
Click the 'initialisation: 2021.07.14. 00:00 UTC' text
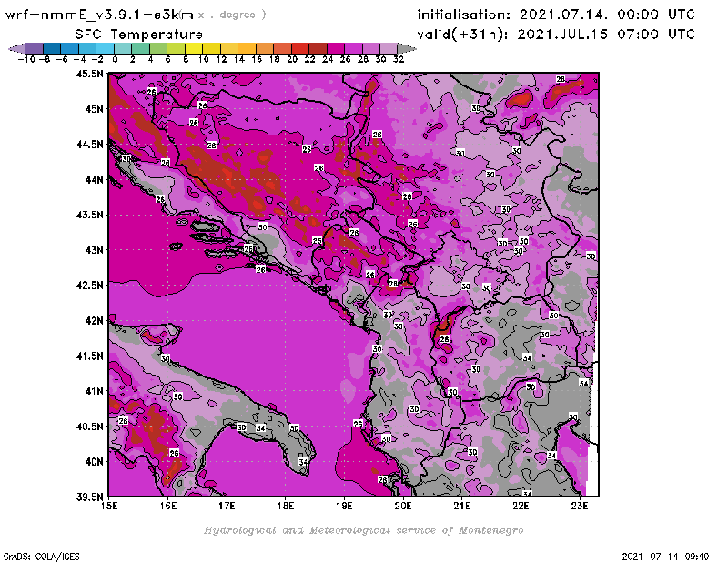pyautogui.click(x=556, y=15)
